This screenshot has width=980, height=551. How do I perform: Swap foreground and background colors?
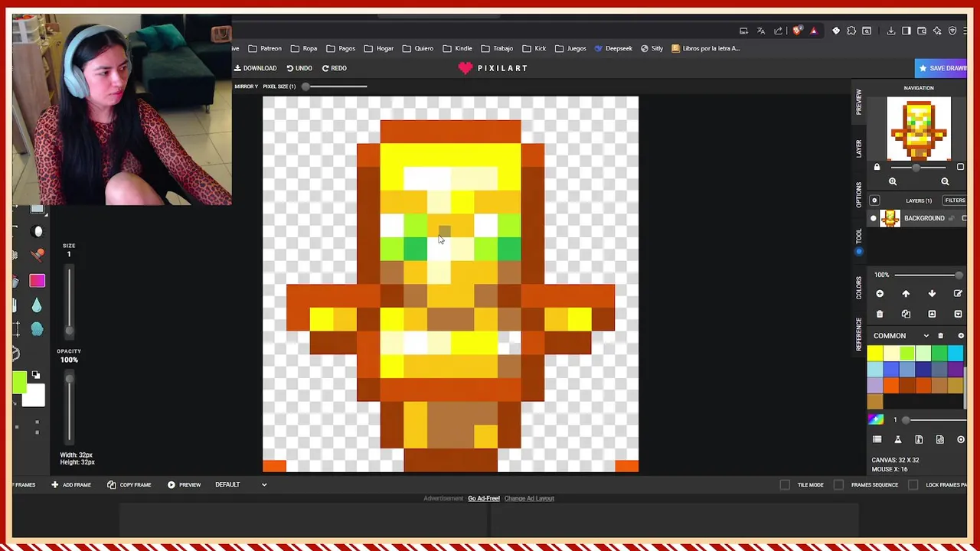(x=36, y=375)
